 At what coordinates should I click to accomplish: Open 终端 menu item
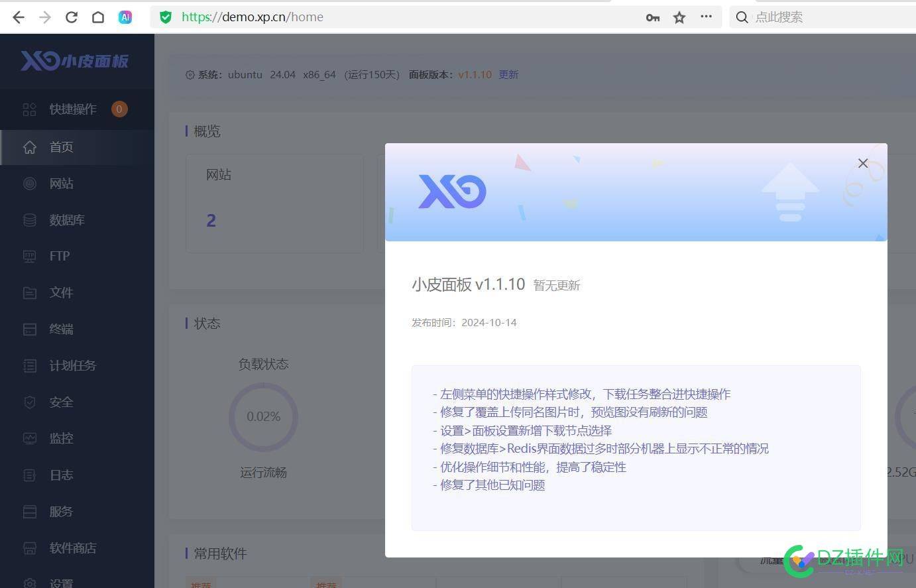pos(77,329)
